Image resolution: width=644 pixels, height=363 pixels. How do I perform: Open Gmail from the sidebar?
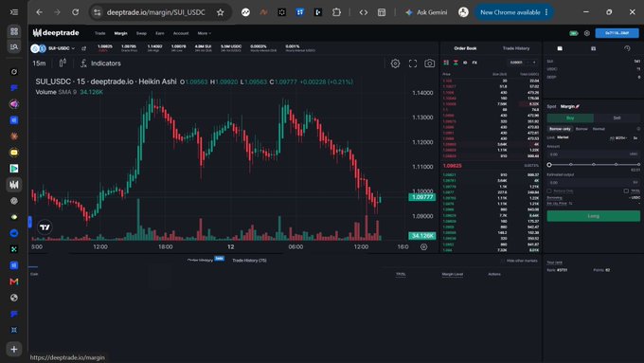tap(14, 281)
